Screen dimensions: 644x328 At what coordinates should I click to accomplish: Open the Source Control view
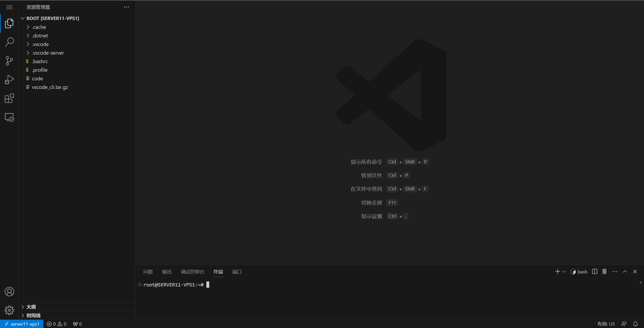(9, 61)
